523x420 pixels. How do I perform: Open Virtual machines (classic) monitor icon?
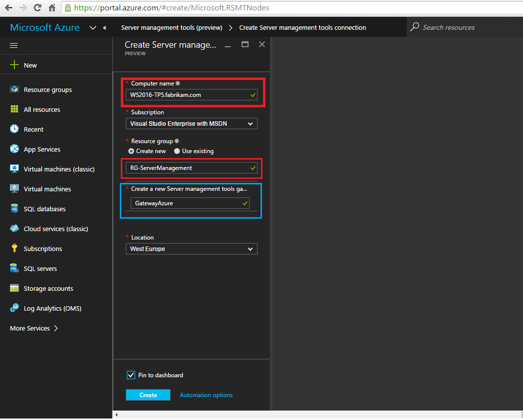[x=14, y=168]
